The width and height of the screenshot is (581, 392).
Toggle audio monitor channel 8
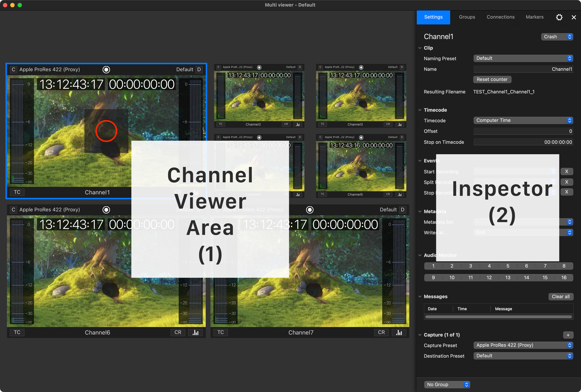pyautogui.click(x=564, y=266)
